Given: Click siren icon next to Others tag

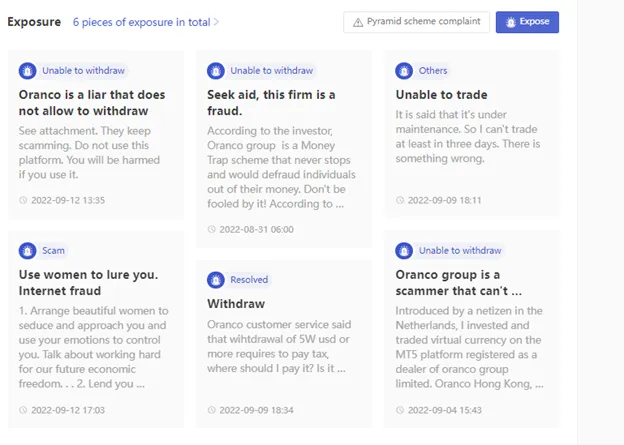Looking at the screenshot, I should tap(404, 71).
